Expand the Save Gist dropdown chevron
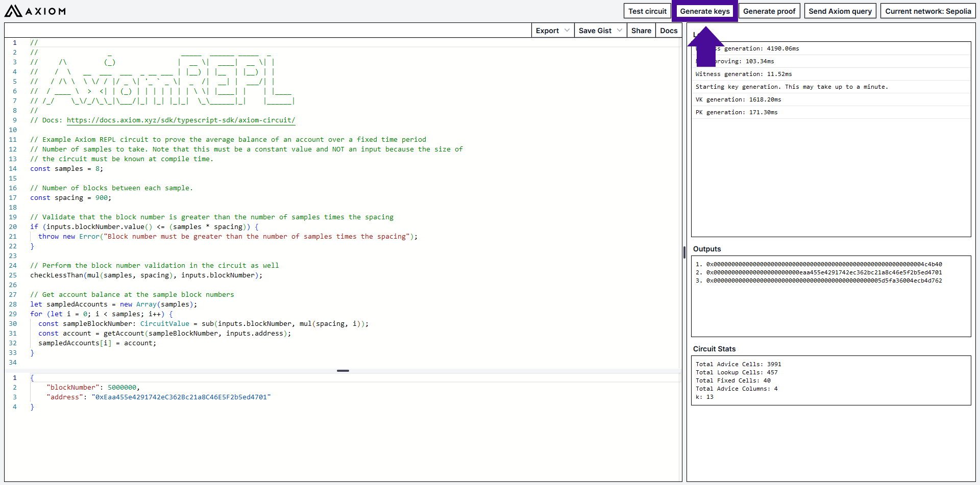Screen dimensions: 980x485 tap(619, 31)
